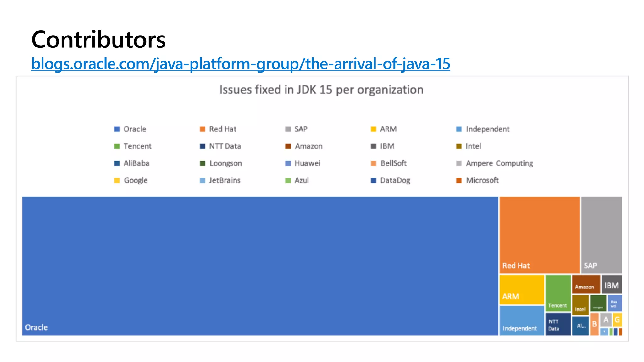This screenshot has width=644, height=362.
Task: Click the green Tencent treemap block
Action: point(558,293)
